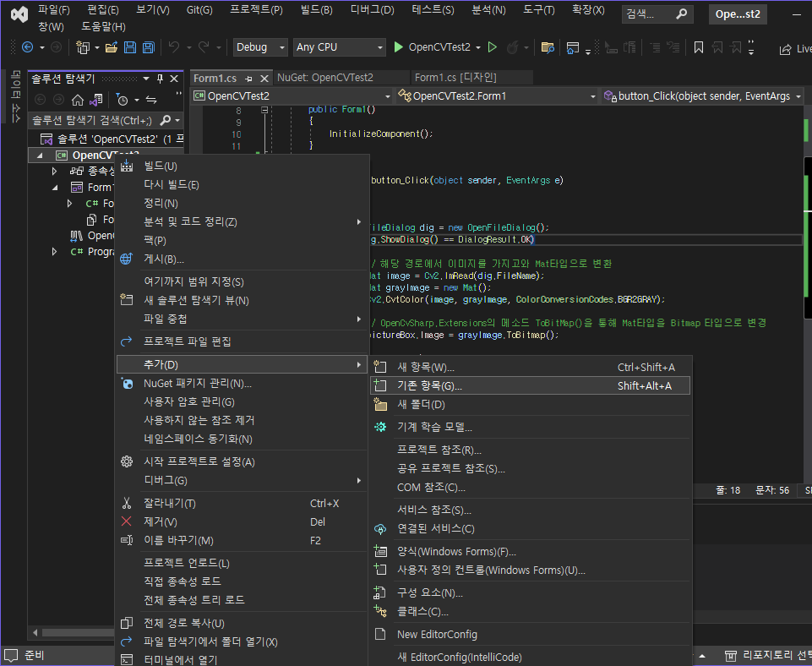Click 리포지토리 선택 in status bar
Image resolution: width=812 pixels, height=666 pixels.
769,656
